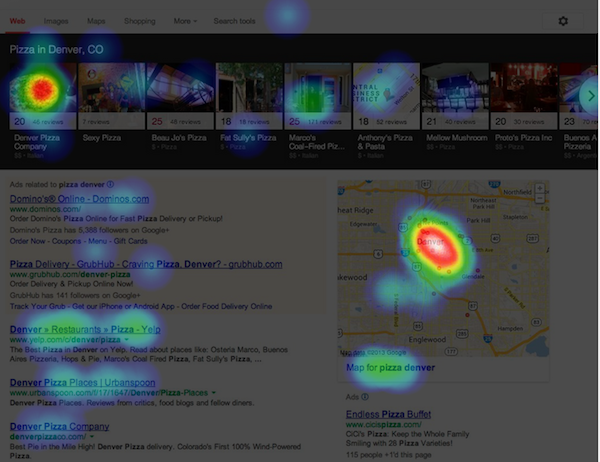Open the settings gear icon
Screen dimensions: 600x462
563,21
